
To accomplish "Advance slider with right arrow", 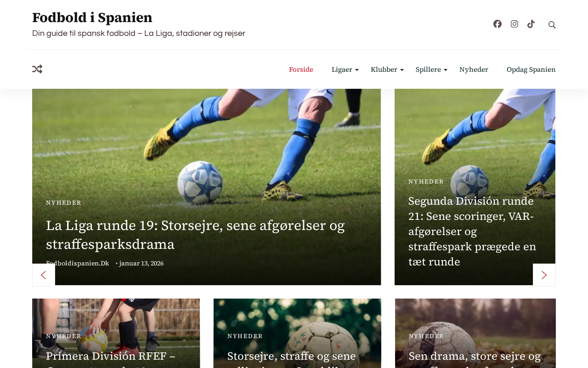I will 544,275.
